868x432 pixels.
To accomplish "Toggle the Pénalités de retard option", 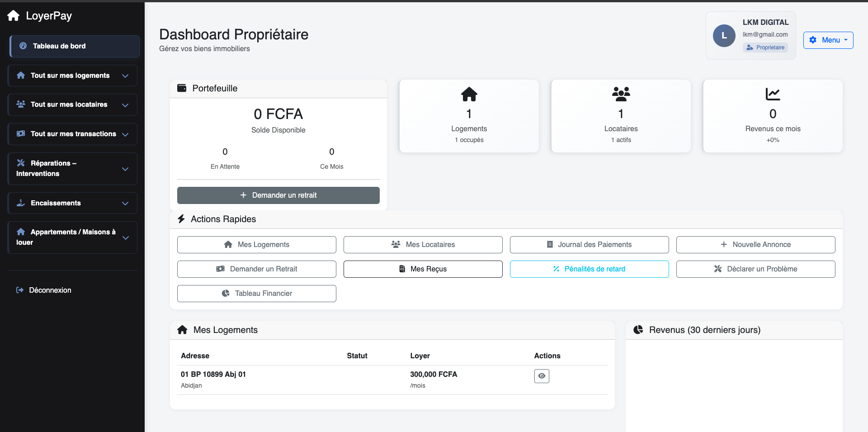I will (589, 269).
